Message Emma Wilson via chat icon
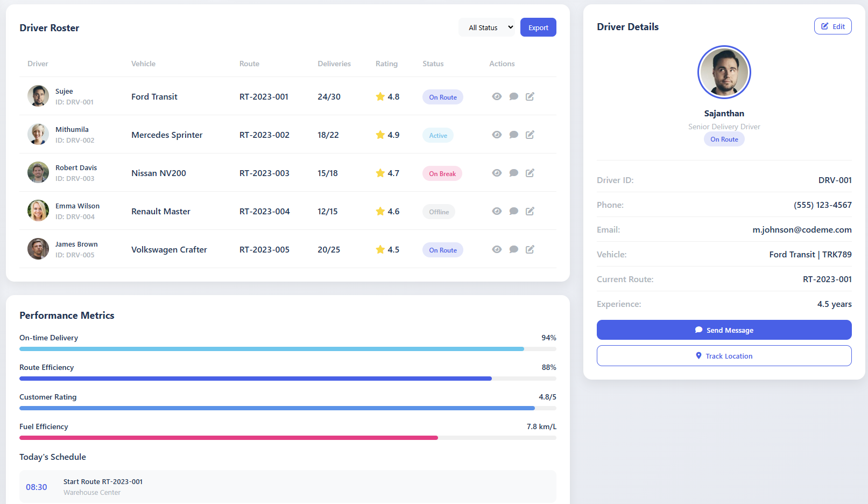This screenshot has width=868, height=504. click(514, 211)
